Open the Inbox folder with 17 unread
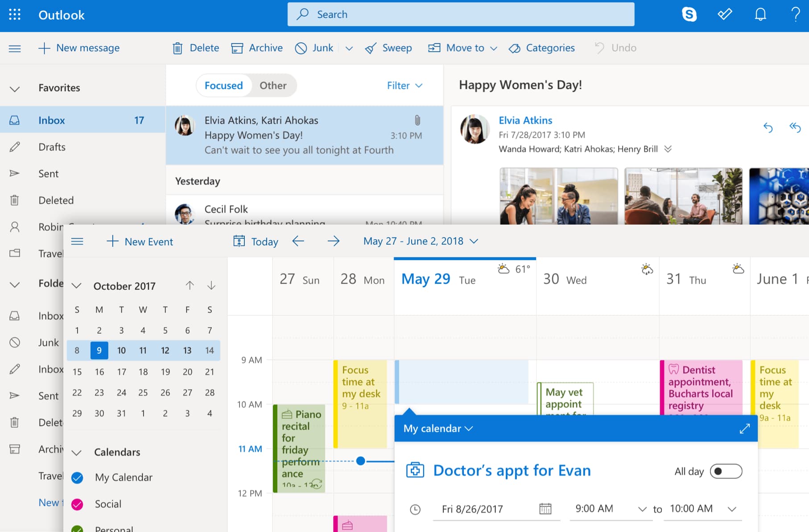Viewport: 809px width, 532px height. [83, 120]
